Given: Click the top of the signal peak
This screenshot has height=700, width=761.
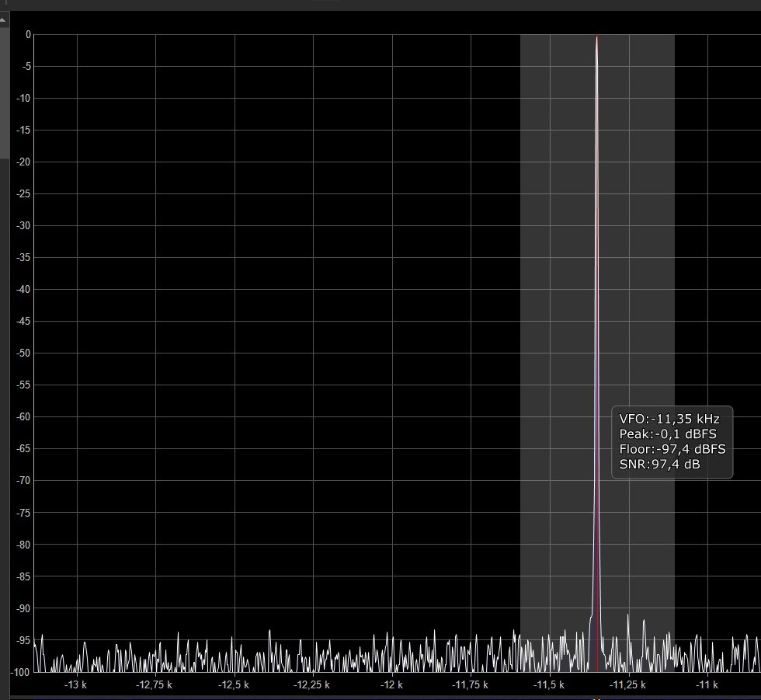Looking at the screenshot, I should [x=597, y=37].
